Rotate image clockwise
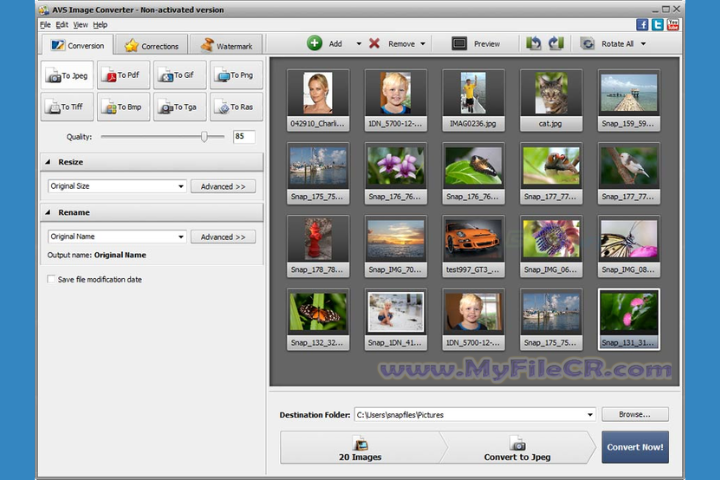This screenshot has width=720, height=480. 556,44
